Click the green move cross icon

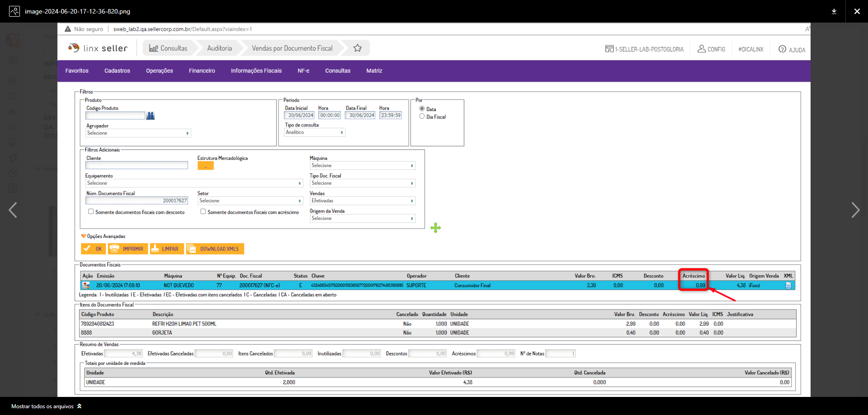(435, 228)
